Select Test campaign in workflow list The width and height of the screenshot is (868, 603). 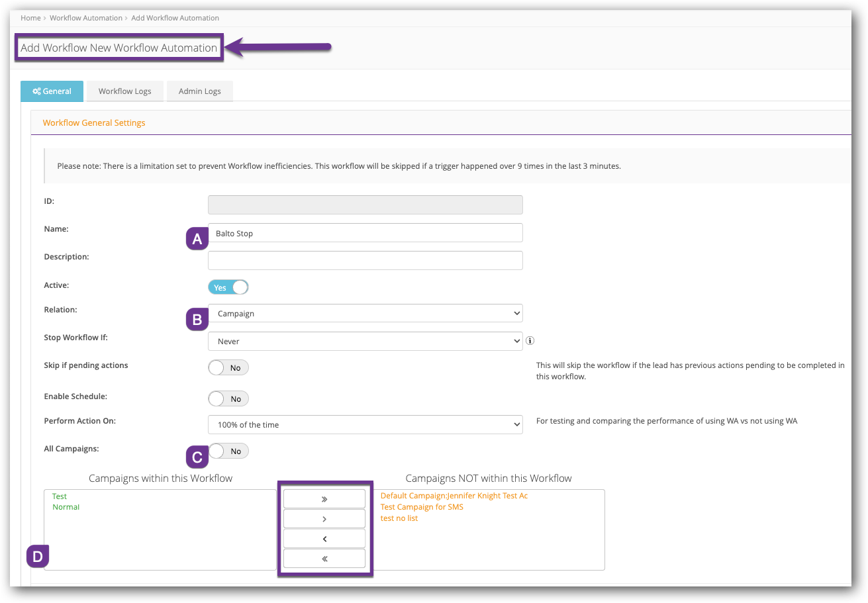60,496
